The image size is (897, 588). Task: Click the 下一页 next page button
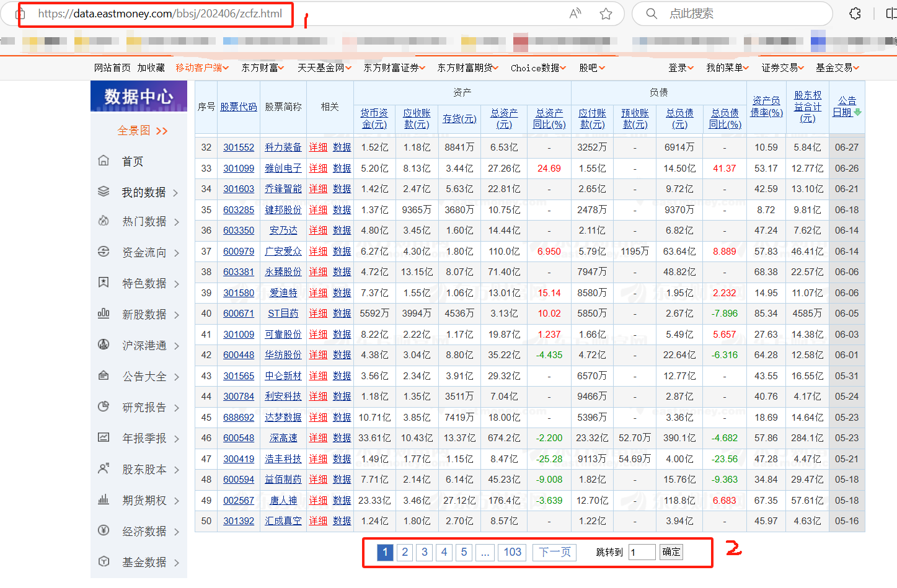pos(555,552)
